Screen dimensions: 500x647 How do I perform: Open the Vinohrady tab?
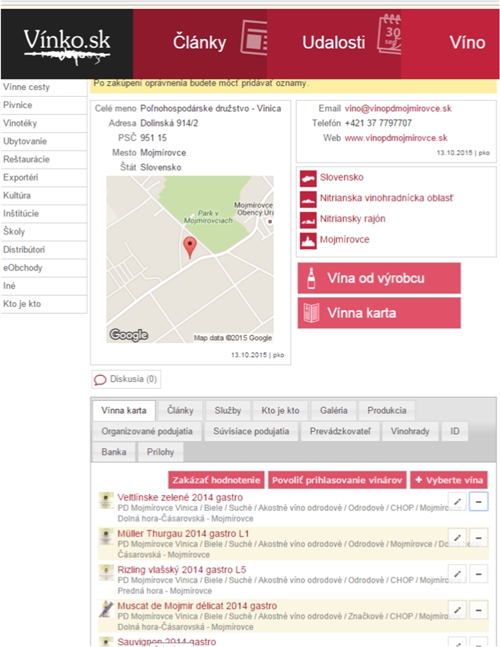point(410,431)
